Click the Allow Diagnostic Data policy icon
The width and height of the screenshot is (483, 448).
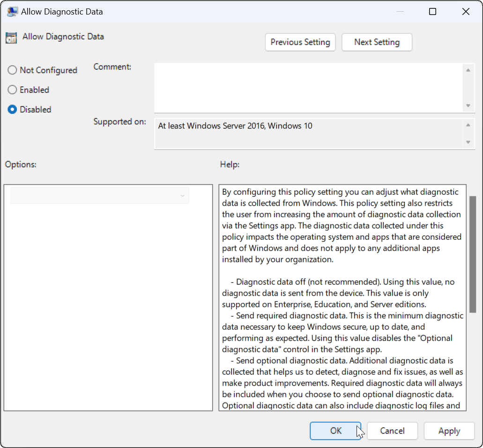point(11,37)
